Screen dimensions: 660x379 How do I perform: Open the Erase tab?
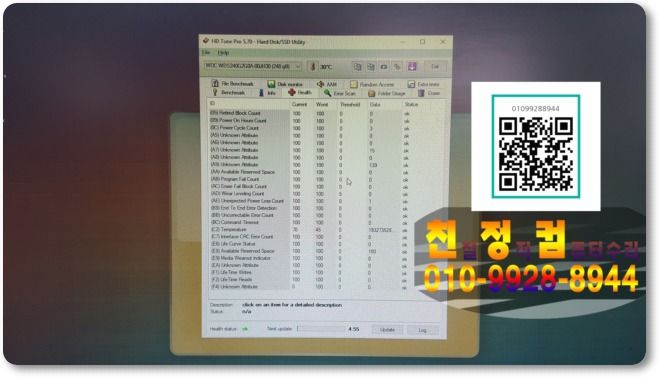point(429,93)
